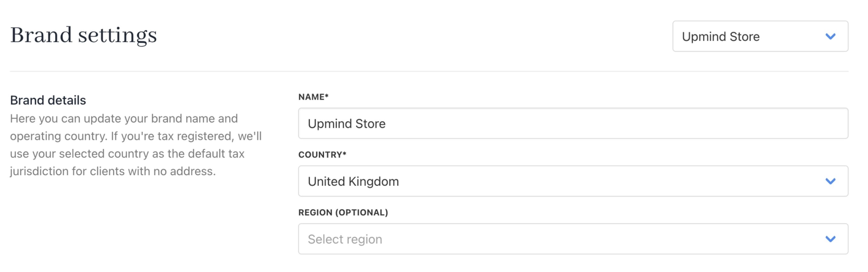Image resolution: width=868 pixels, height=272 pixels.
Task: Click the brand selector chevron arrow
Action: tap(830, 36)
